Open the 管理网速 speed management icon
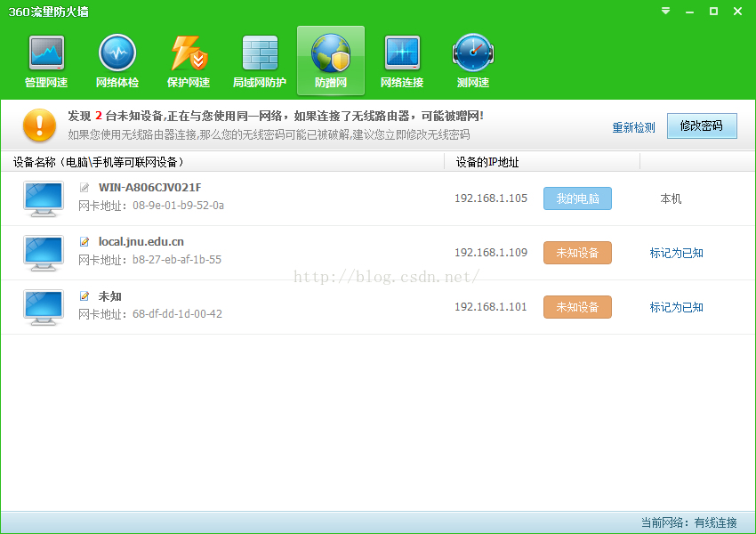The width and height of the screenshot is (756, 534). coord(46,61)
